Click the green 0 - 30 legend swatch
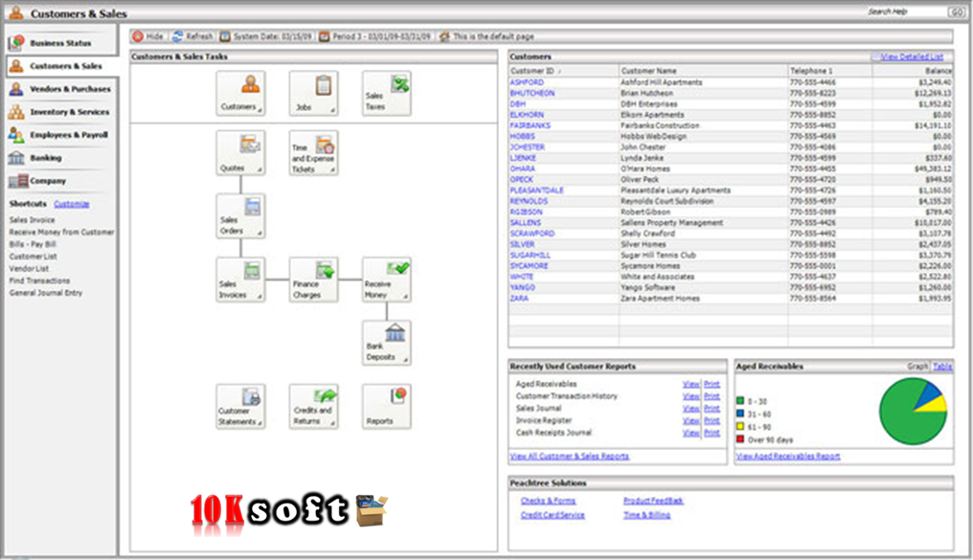Image resolution: width=973 pixels, height=560 pixels. 739,401
